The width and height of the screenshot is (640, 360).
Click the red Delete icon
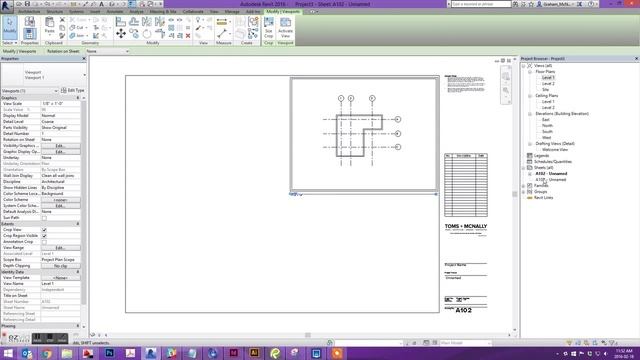tap(188, 36)
